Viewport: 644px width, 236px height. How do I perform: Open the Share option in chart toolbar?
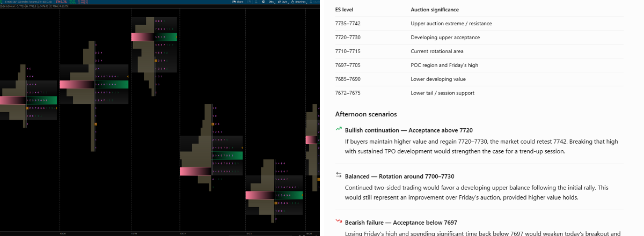tap(238, 2)
